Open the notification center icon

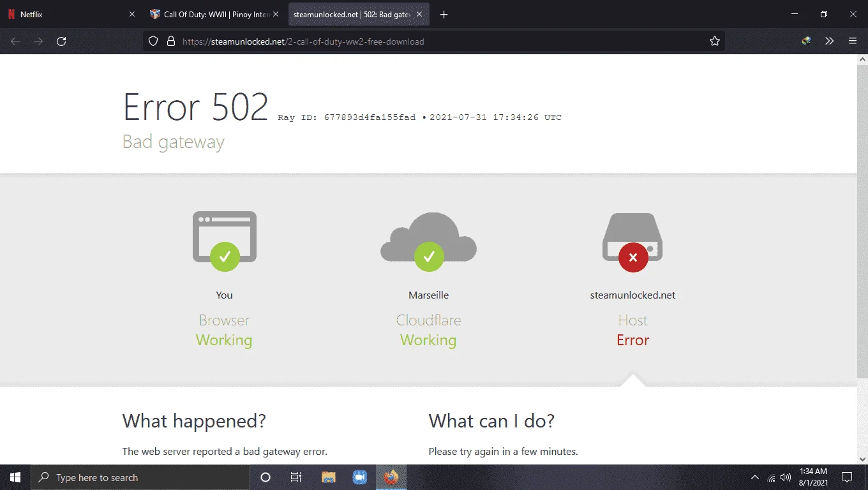coord(847,477)
